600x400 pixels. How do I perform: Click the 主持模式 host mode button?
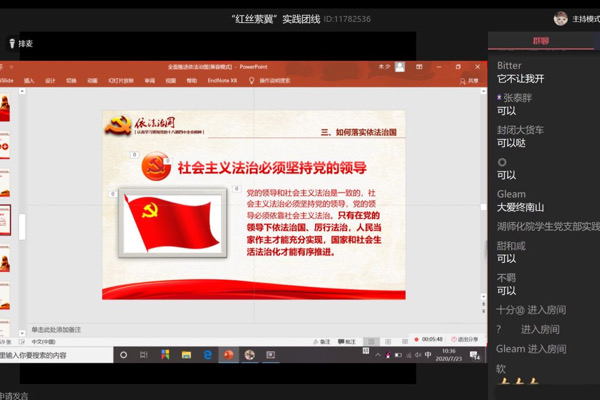coord(585,18)
